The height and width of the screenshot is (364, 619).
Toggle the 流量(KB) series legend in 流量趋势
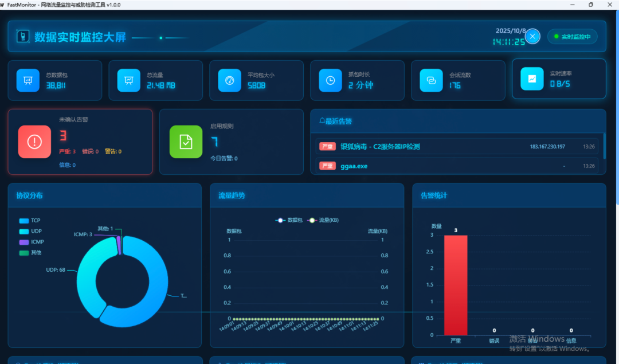coord(323,220)
